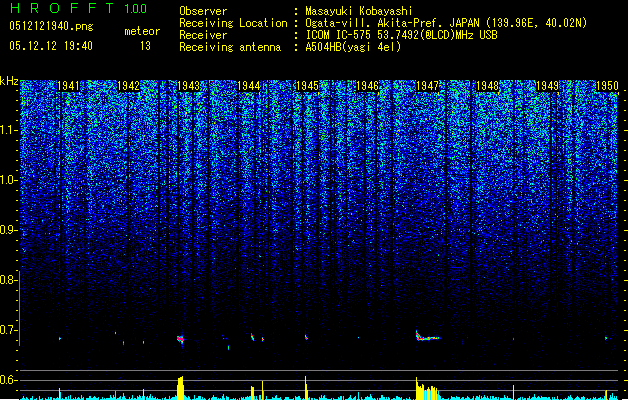Viewport: 629px width, 400px height.
Task: Select antenna A504HB(yagi 4el) text
Action: (x=353, y=47)
